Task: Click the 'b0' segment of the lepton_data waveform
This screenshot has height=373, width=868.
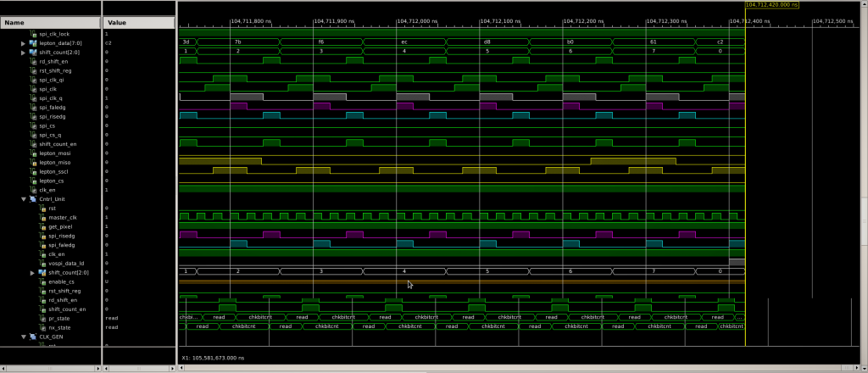Action: (570, 42)
